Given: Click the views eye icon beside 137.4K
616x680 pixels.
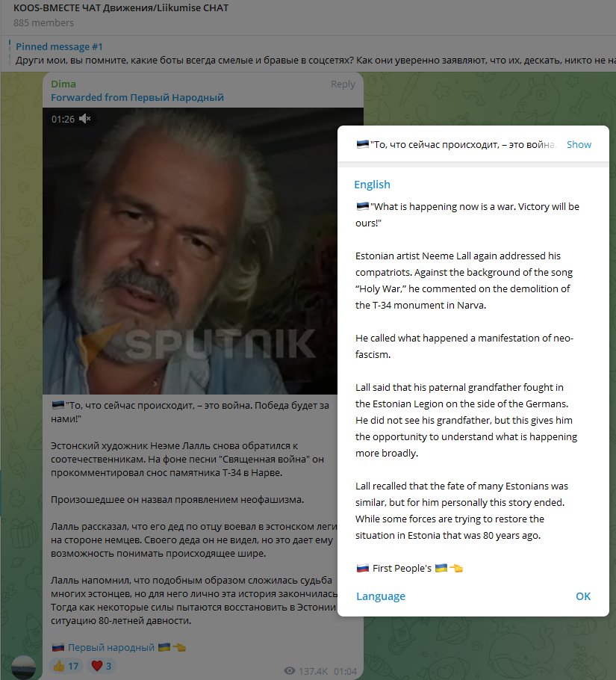Looking at the screenshot, I should click(290, 671).
